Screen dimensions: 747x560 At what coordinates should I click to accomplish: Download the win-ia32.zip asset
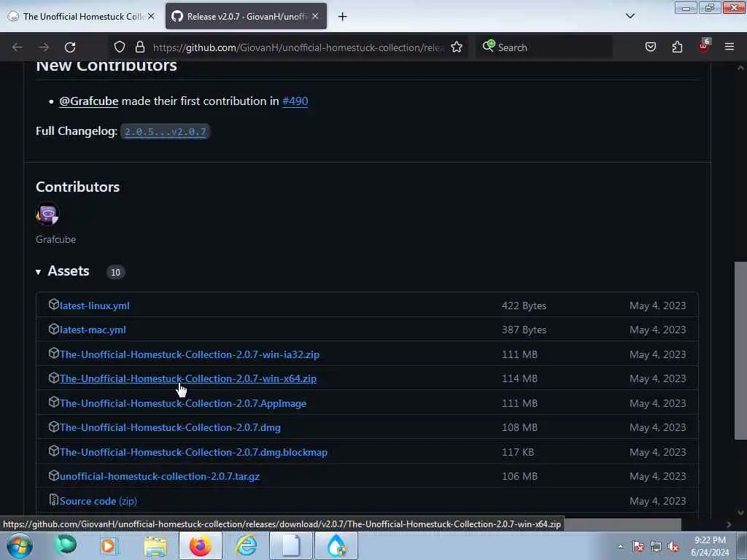click(x=190, y=354)
